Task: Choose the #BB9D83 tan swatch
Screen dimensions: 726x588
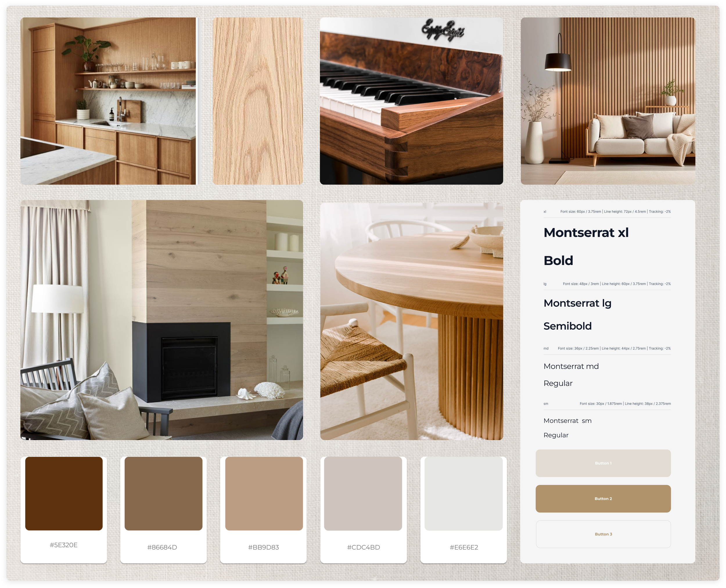Action: coord(264,494)
